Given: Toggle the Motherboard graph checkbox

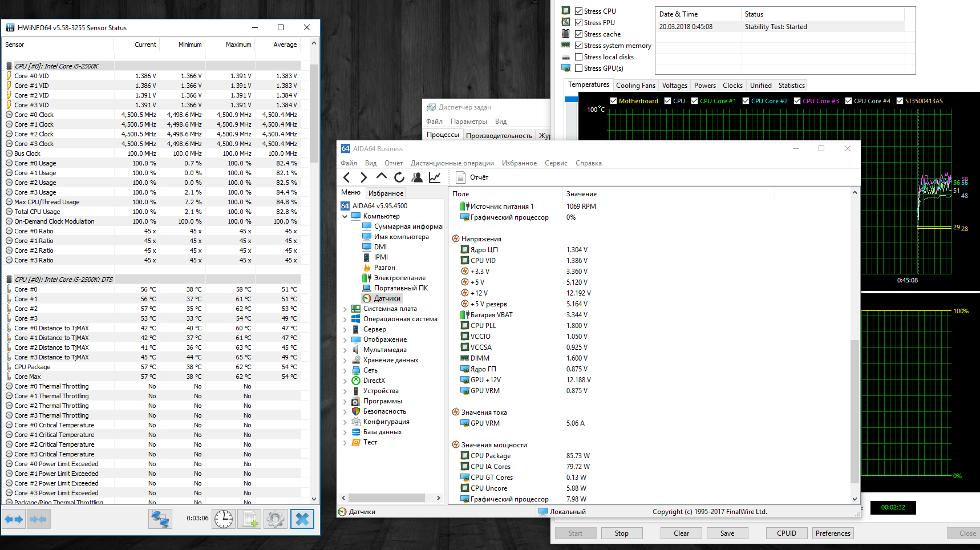Looking at the screenshot, I should tap(613, 101).
